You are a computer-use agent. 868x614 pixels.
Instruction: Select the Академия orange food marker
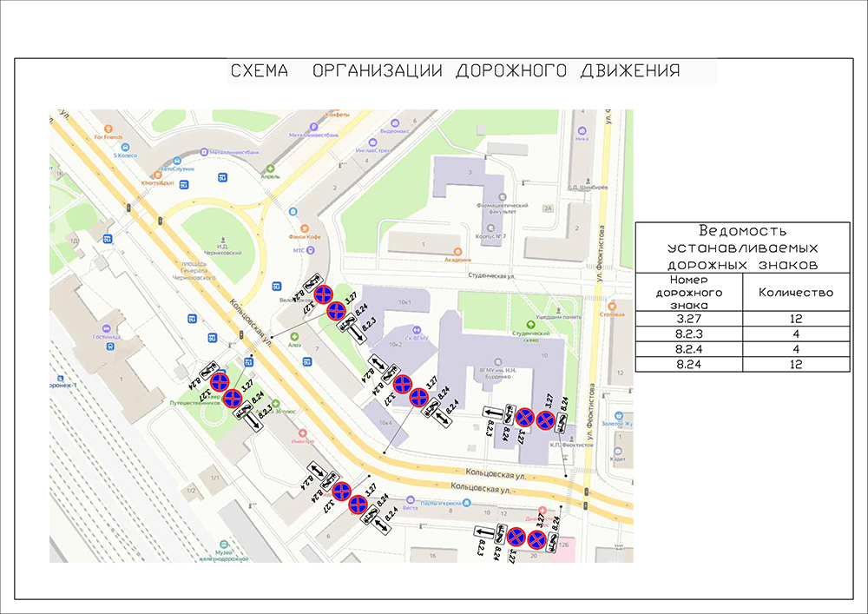point(457,251)
